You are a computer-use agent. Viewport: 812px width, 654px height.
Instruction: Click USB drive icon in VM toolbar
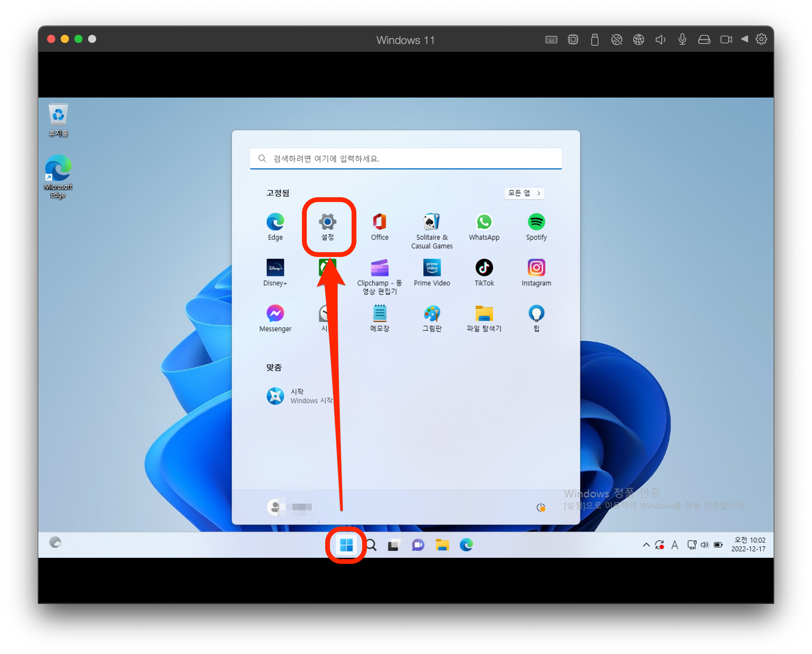[595, 40]
